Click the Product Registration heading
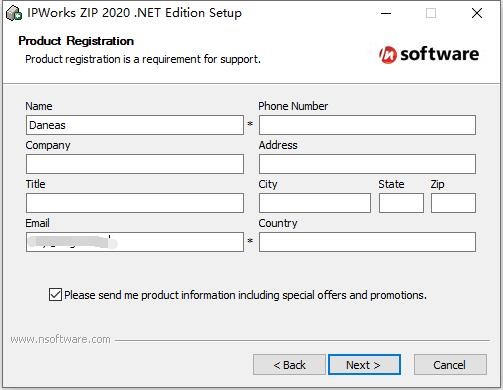503x390 pixels. tap(76, 41)
